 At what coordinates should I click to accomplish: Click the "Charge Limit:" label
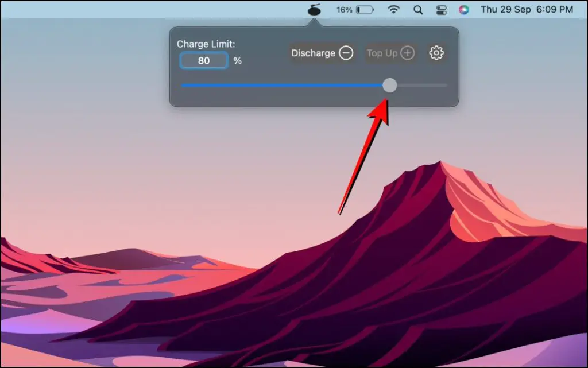point(206,44)
